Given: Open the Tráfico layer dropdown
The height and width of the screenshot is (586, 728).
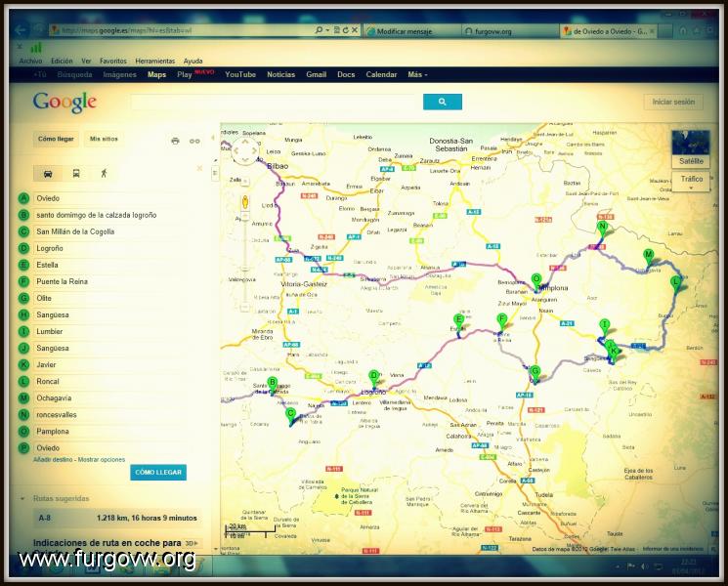Looking at the screenshot, I should pos(691,181).
